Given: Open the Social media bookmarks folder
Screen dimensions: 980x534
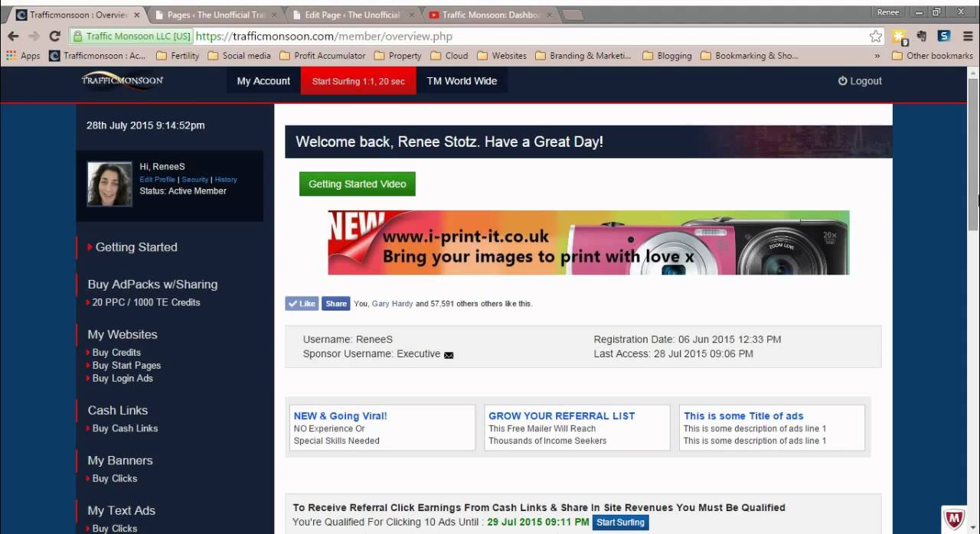Looking at the screenshot, I should (239, 56).
